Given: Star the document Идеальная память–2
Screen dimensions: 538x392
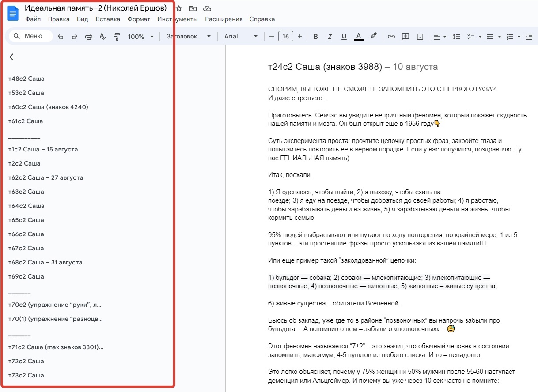Looking at the screenshot, I should point(178,8).
